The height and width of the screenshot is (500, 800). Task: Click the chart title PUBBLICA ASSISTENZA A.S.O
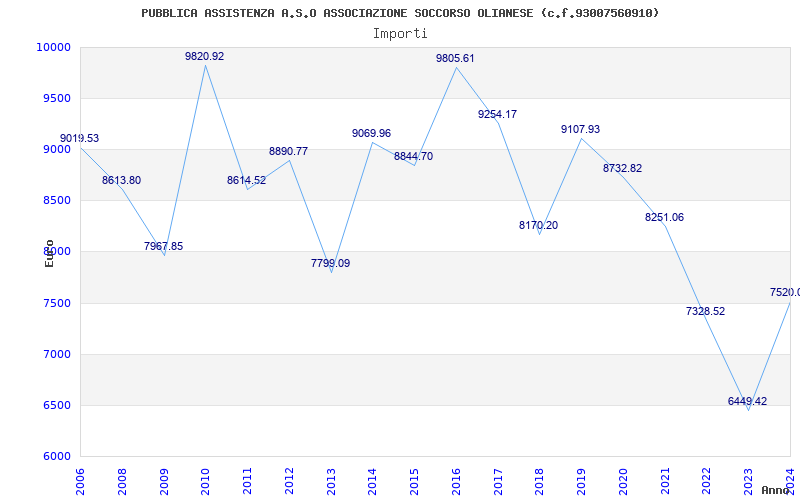[x=400, y=13]
